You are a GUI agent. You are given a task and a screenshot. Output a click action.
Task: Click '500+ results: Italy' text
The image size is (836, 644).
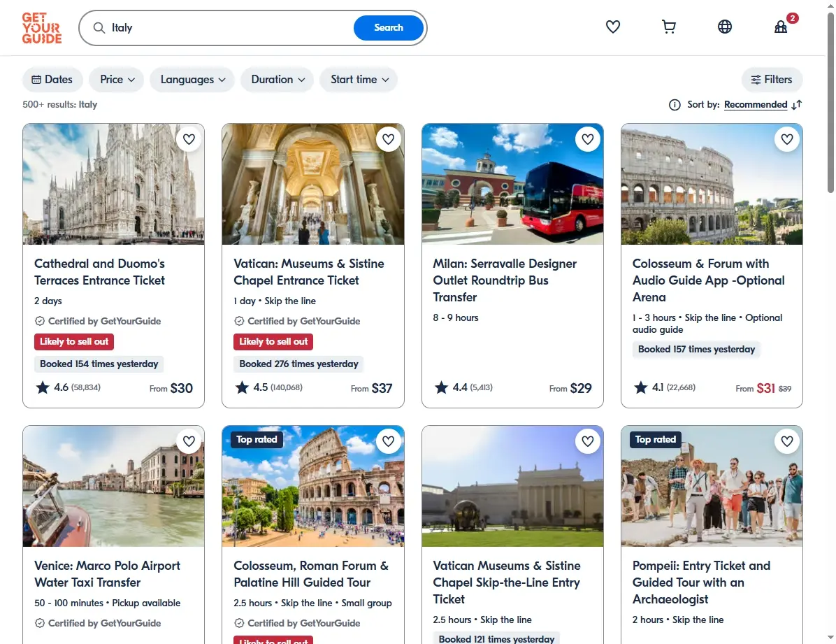point(59,105)
